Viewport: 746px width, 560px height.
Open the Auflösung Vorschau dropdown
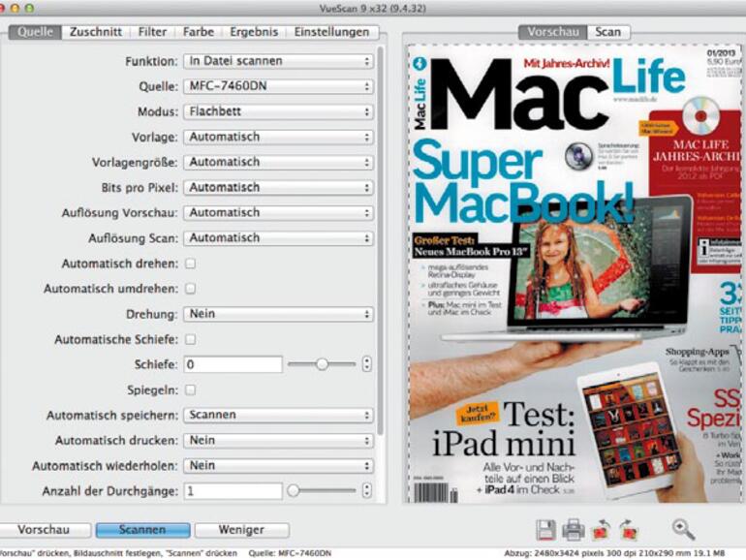click(278, 213)
